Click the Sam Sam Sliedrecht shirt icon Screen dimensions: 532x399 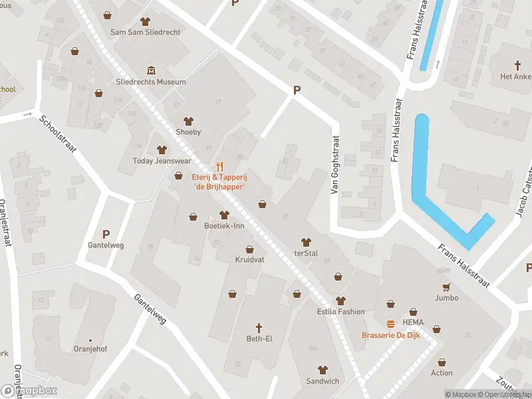click(145, 21)
